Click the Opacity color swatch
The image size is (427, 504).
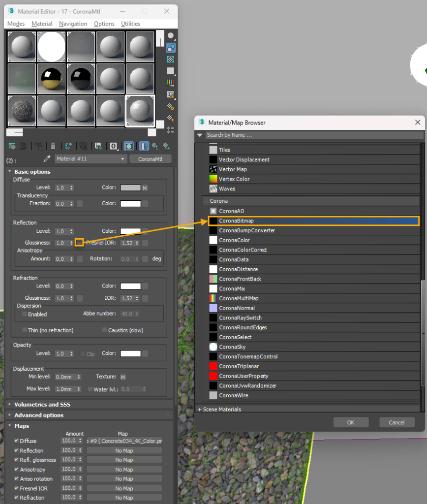click(x=130, y=353)
